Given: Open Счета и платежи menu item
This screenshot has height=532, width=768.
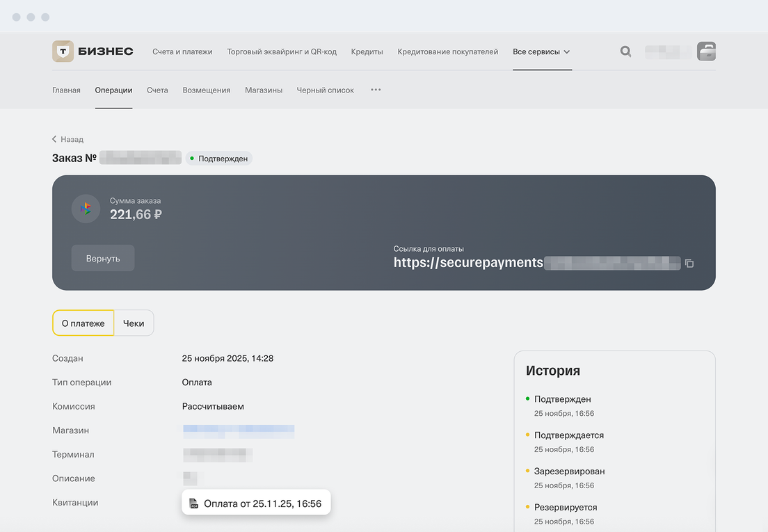Looking at the screenshot, I should point(182,51).
